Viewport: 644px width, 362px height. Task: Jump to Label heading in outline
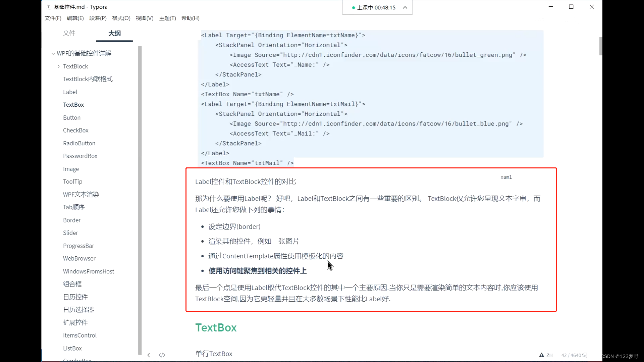(x=70, y=92)
